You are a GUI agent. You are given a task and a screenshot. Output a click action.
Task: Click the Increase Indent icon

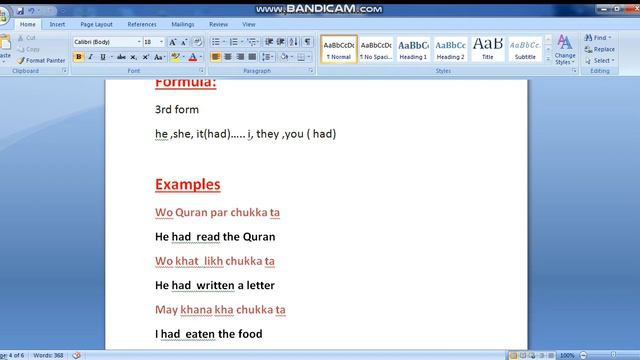[281, 42]
